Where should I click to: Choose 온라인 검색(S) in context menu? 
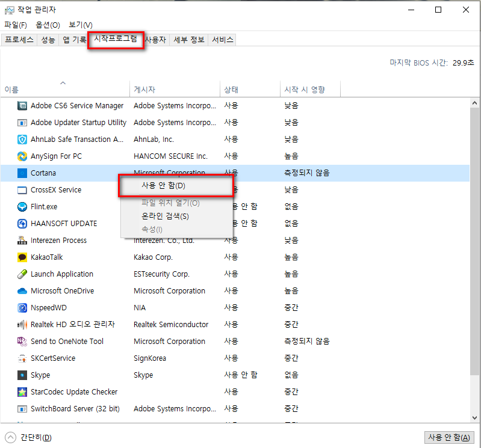click(x=176, y=216)
